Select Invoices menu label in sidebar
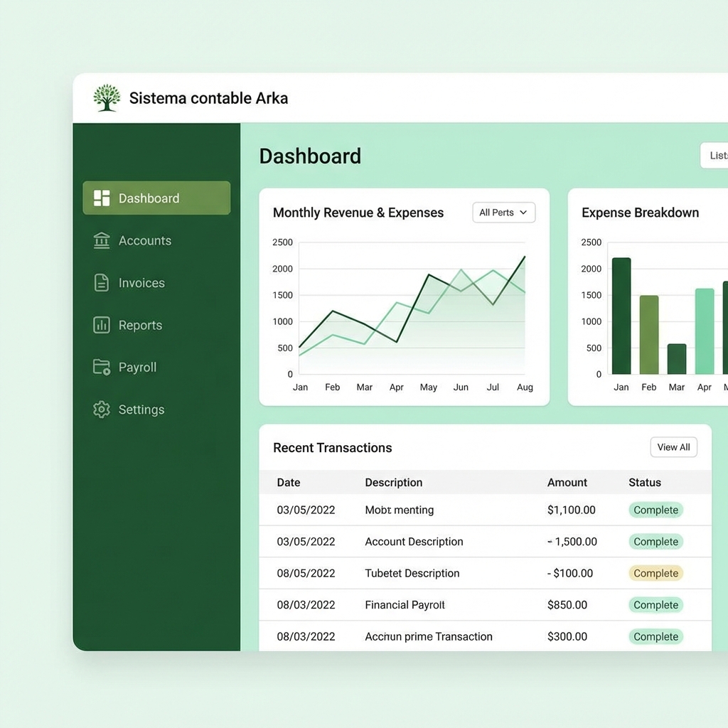The width and height of the screenshot is (728, 728). tap(141, 283)
